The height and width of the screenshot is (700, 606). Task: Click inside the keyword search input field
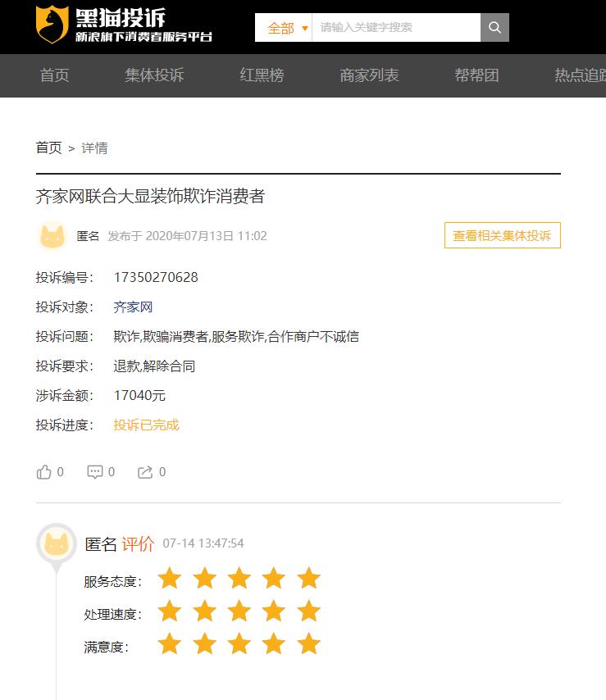[394, 27]
